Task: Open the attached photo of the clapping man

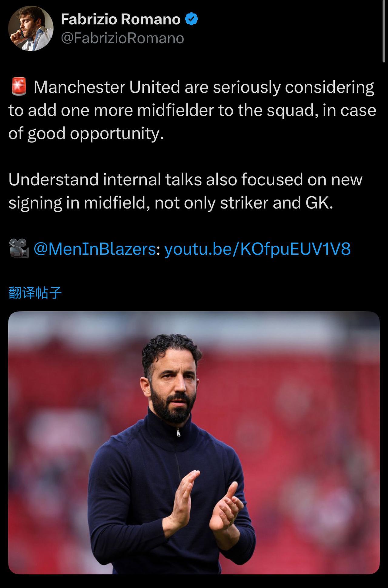Action: click(194, 442)
